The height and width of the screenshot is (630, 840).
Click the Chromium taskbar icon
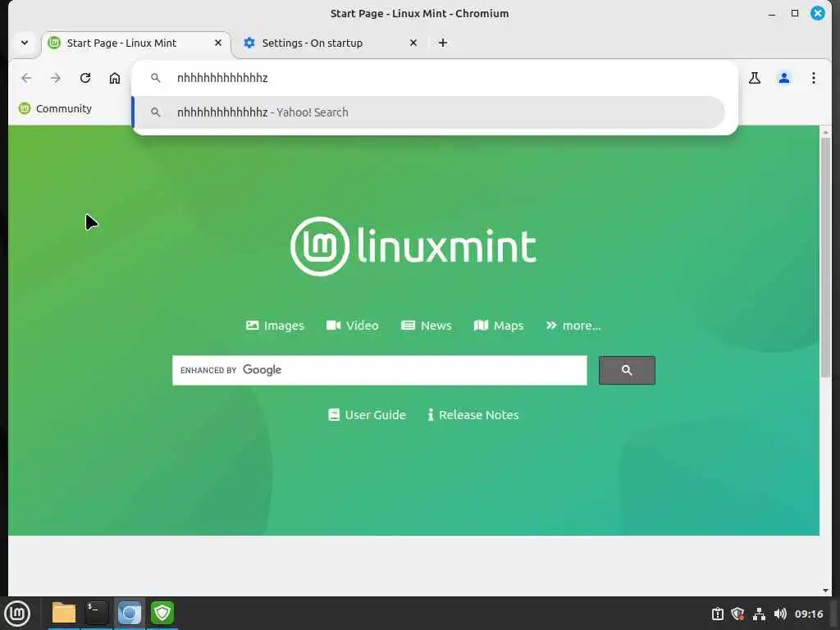(x=129, y=614)
